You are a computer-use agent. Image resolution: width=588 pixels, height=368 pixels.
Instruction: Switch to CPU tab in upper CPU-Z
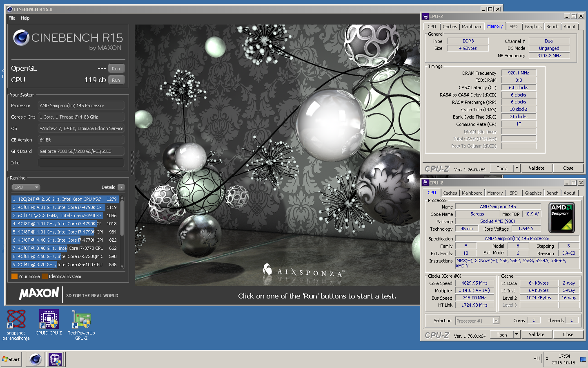point(432,27)
